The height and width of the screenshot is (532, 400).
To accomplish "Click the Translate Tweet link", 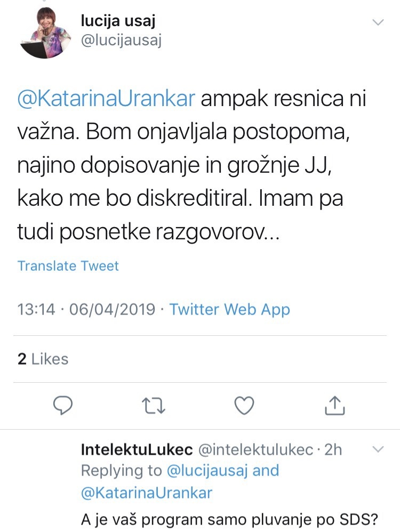I will click(x=68, y=266).
